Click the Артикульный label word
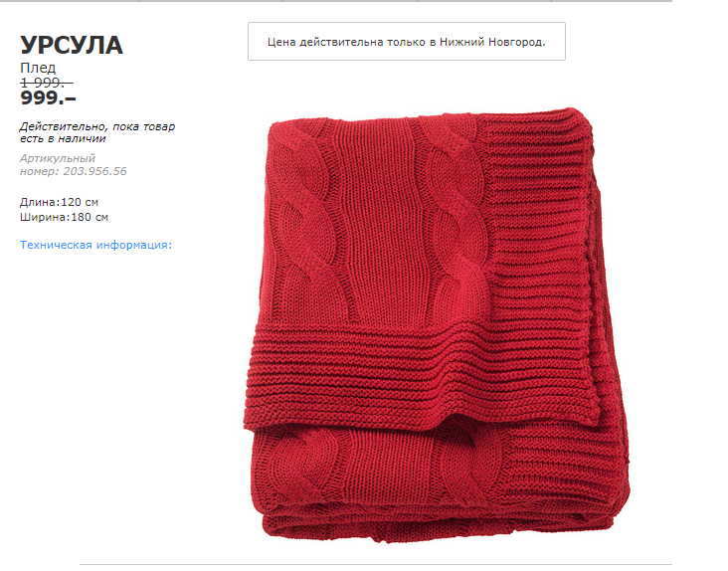 tap(57, 158)
